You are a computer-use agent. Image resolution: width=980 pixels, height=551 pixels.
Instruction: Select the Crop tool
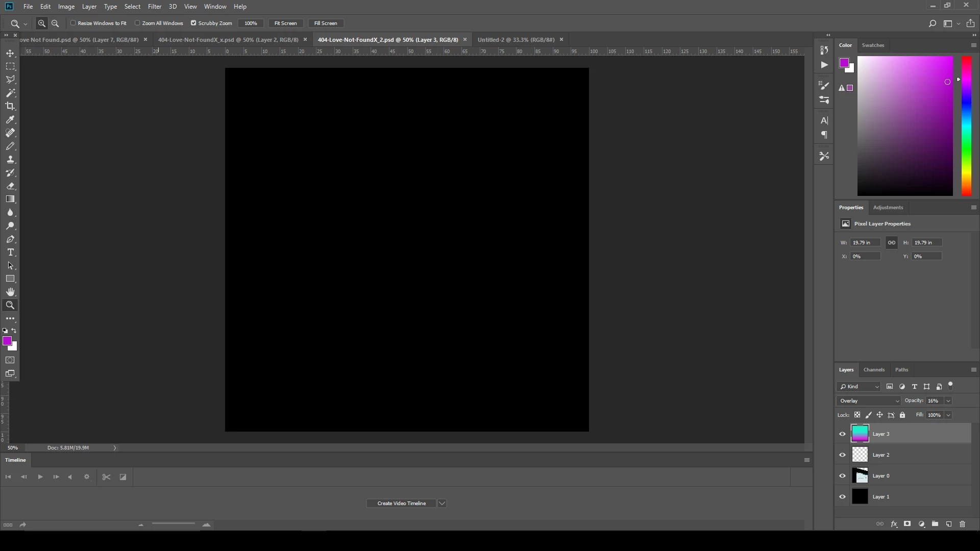[x=10, y=106]
